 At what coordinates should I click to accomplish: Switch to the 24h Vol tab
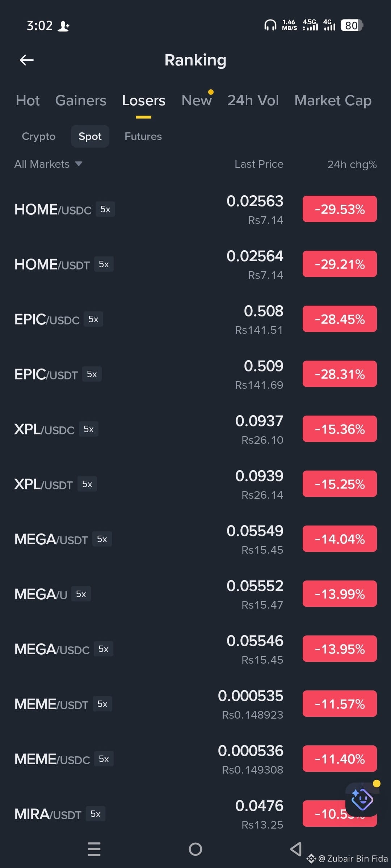pyautogui.click(x=253, y=101)
